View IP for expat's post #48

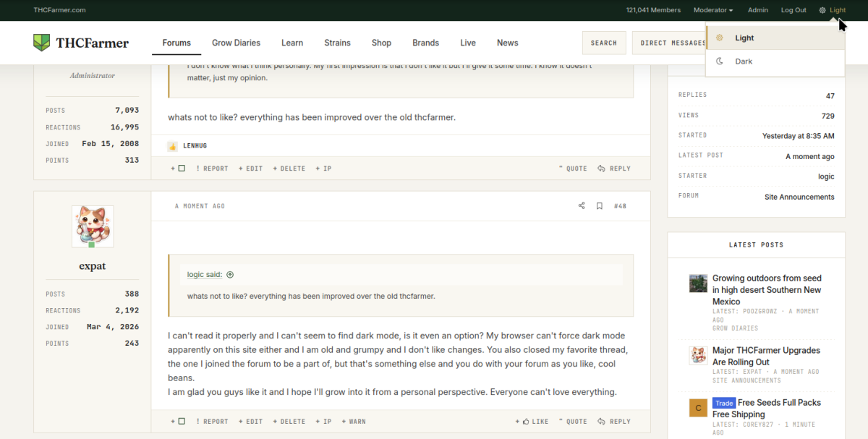pyautogui.click(x=323, y=422)
